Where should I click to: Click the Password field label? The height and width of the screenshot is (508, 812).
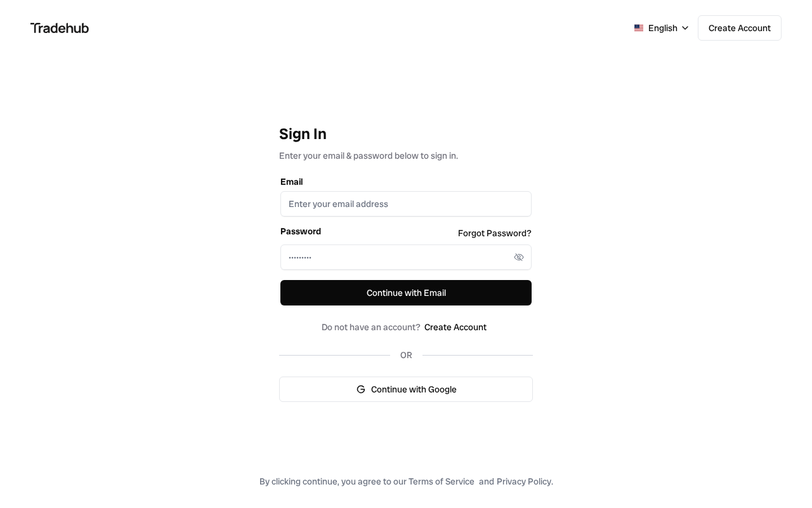point(301,231)
